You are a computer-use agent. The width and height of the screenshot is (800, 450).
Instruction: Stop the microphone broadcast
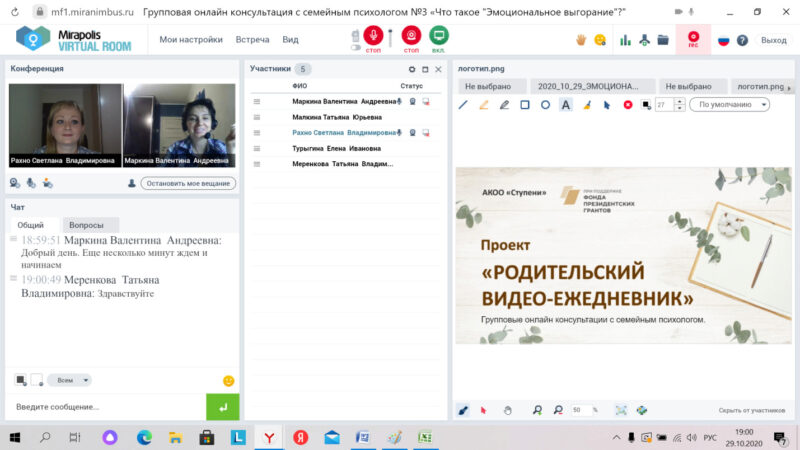[373, 36]
